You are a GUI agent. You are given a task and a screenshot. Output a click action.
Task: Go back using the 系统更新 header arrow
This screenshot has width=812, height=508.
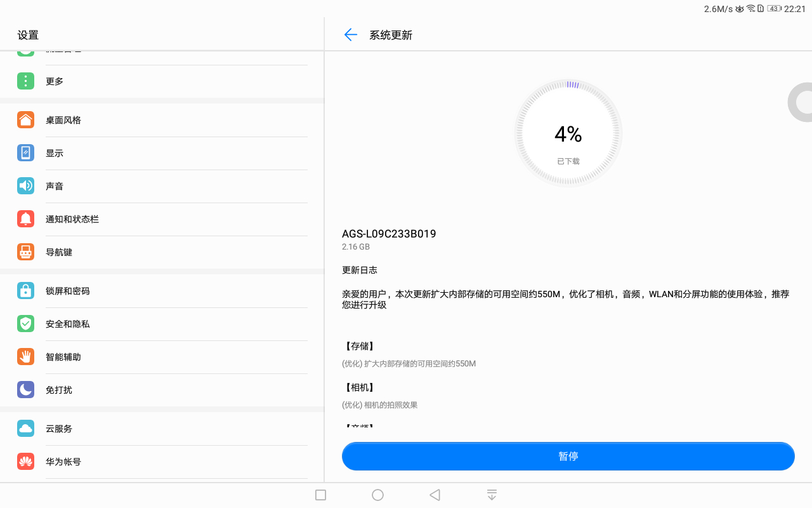[350, 35]
